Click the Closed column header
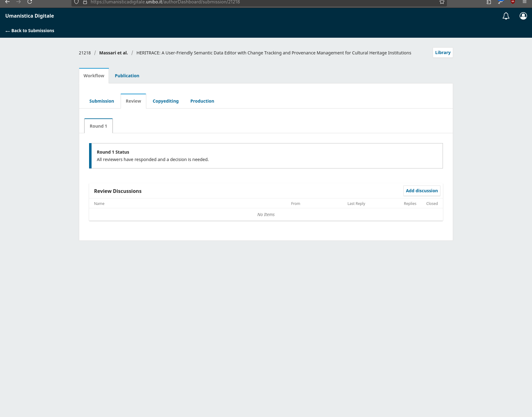The image size is (532, 417). (x=432, y=204)
